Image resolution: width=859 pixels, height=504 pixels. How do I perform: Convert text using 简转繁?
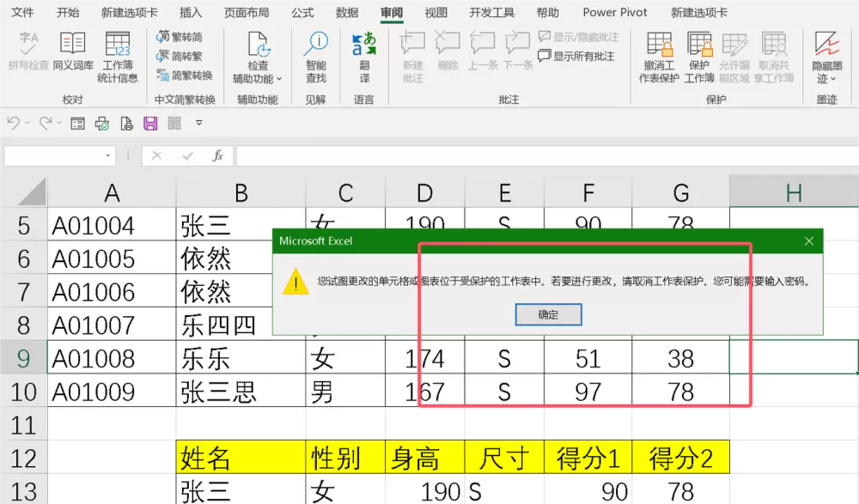pos(180,56)
